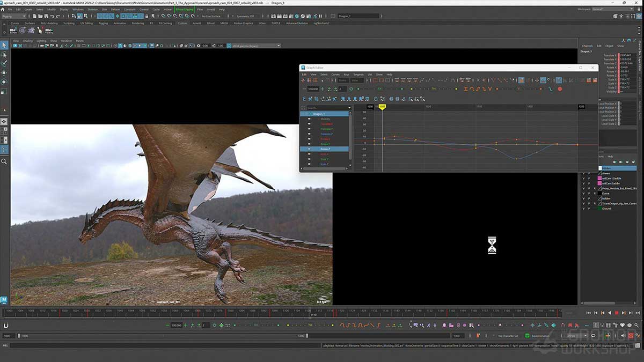Select the stepped tangents icon in Graph Editor
The image size is (644, 362).
[490, 88]
